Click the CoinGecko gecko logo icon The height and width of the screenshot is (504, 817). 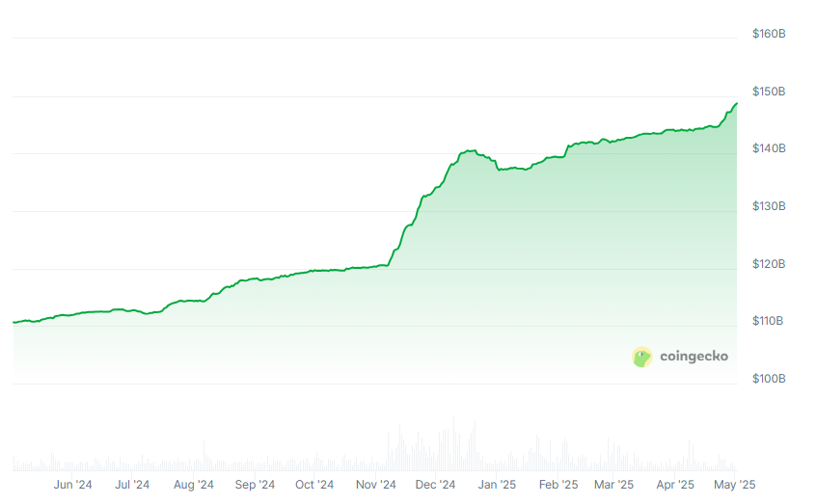tap(642, 357)
